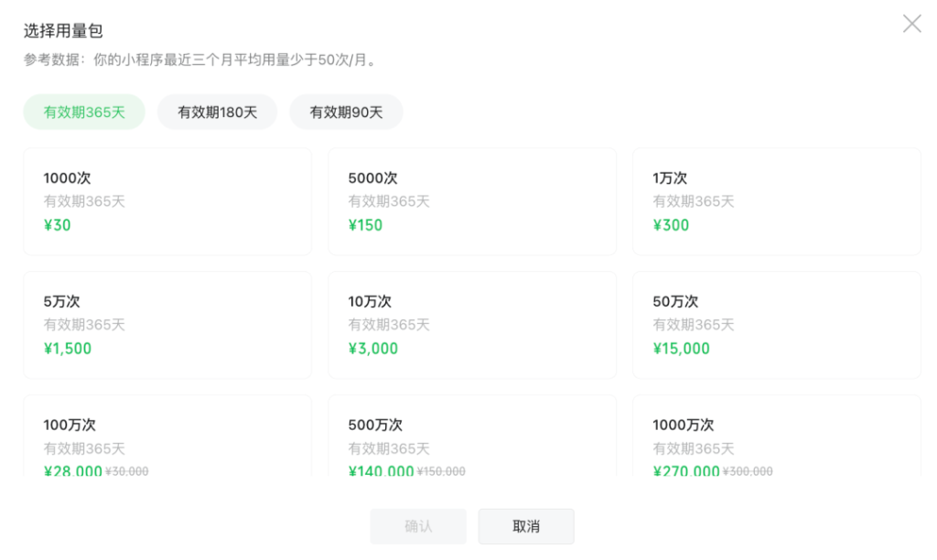Select the 有效期365天 tab

[x=83, y=111]
